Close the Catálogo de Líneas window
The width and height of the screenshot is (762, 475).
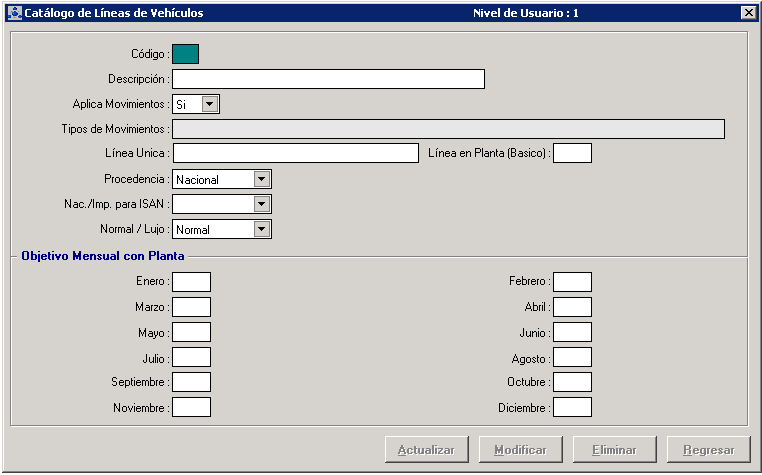[747, 13]
